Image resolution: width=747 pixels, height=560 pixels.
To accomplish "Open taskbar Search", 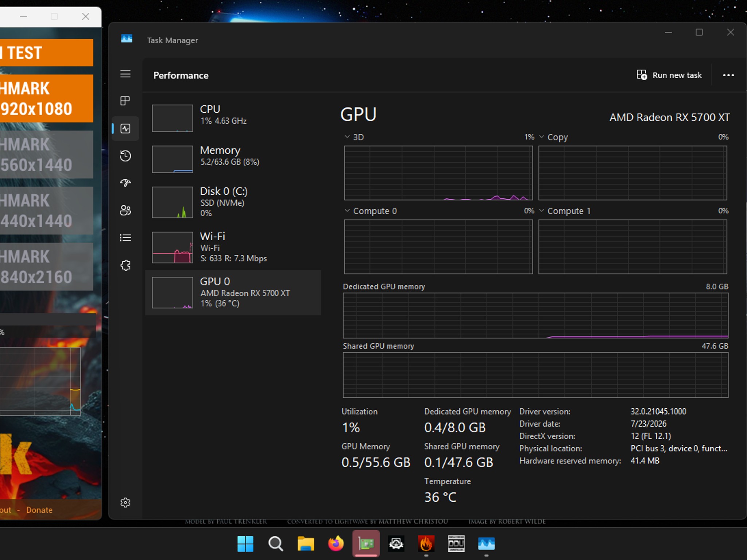I will tap(275, 544).
